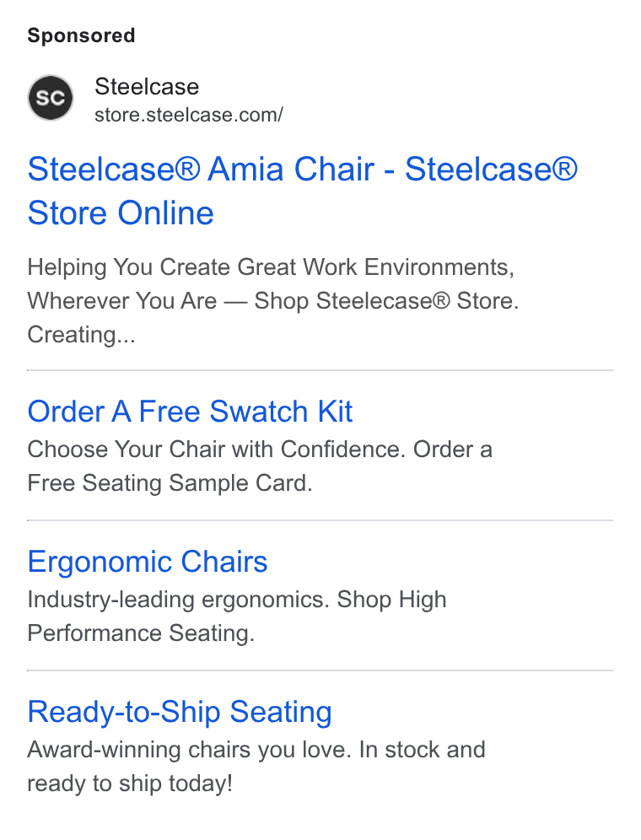Click the truncated 'Creating...' text
This screenshot has height=840, width=641.
pos(81,335)
